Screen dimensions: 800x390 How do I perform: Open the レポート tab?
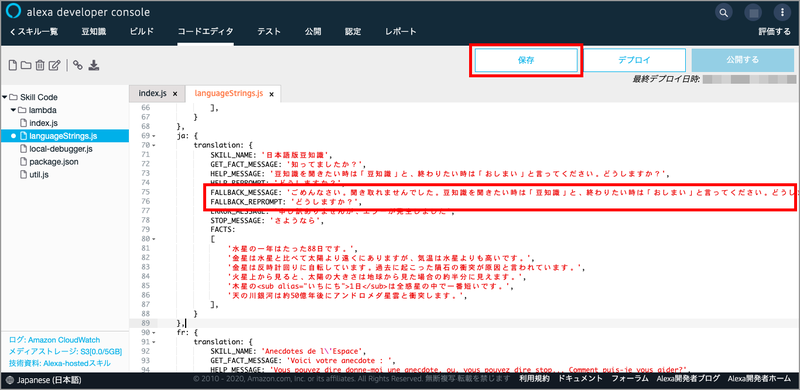(401, 32)
